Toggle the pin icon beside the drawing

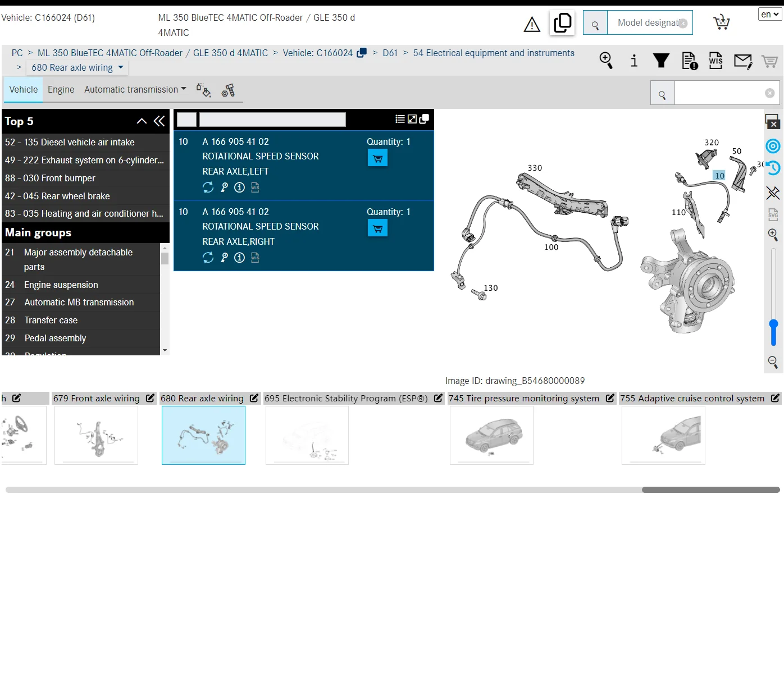773,193
